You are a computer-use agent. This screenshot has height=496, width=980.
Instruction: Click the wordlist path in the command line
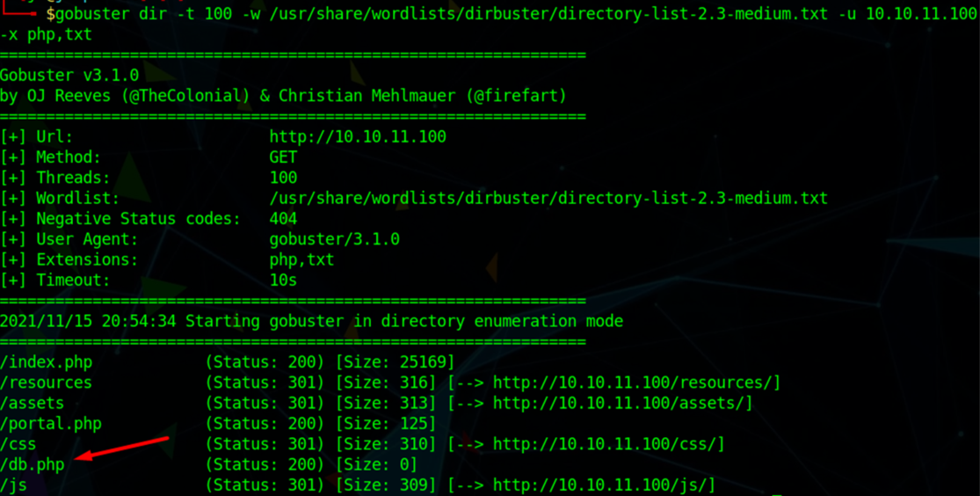(x=548, y=14)
